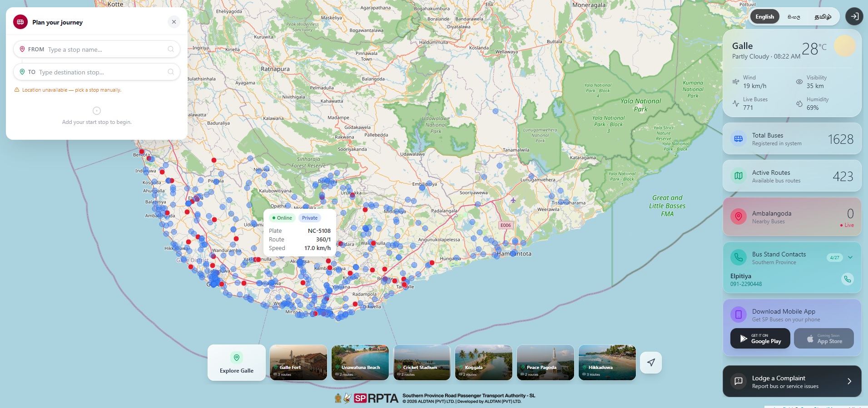This screenshot has height=408, width=868.
Task: Open the Galle Fort destination card
Action: (x=298, y=363)
